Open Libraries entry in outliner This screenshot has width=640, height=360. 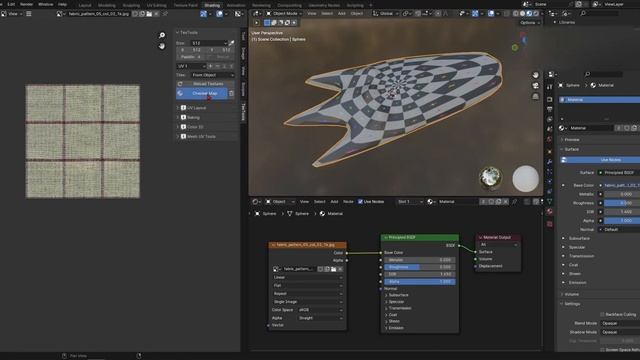pos(567,22)
